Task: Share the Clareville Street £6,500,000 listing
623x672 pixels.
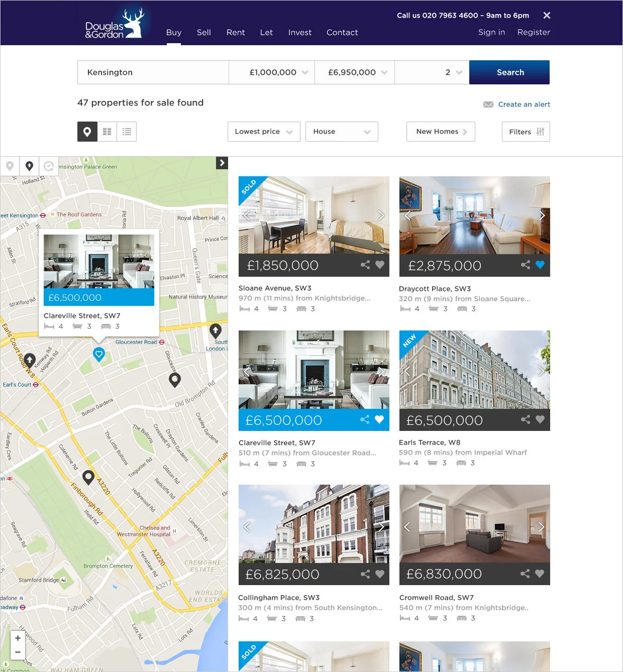Action: click(365, 419)
